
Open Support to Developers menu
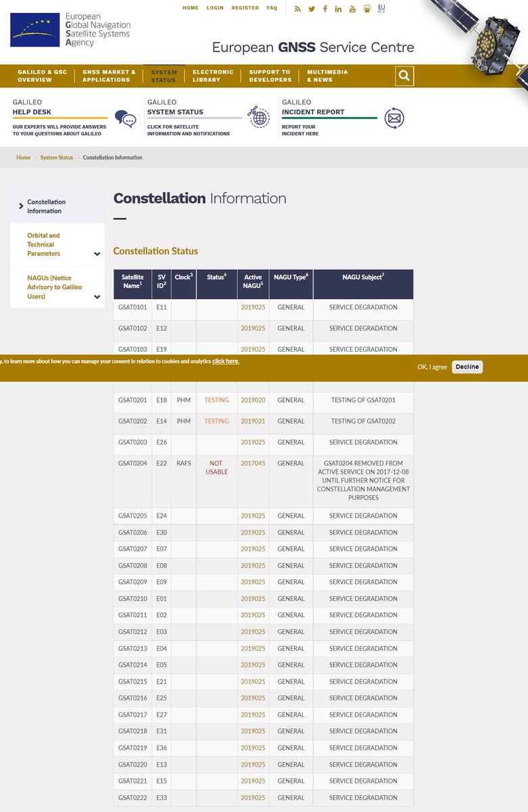click(270, 76)
